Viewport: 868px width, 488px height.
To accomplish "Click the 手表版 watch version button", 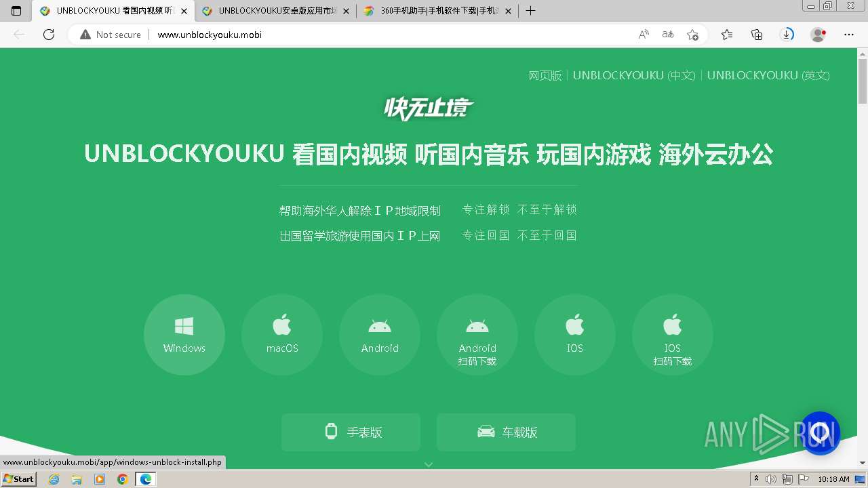I will pos(351,432).
